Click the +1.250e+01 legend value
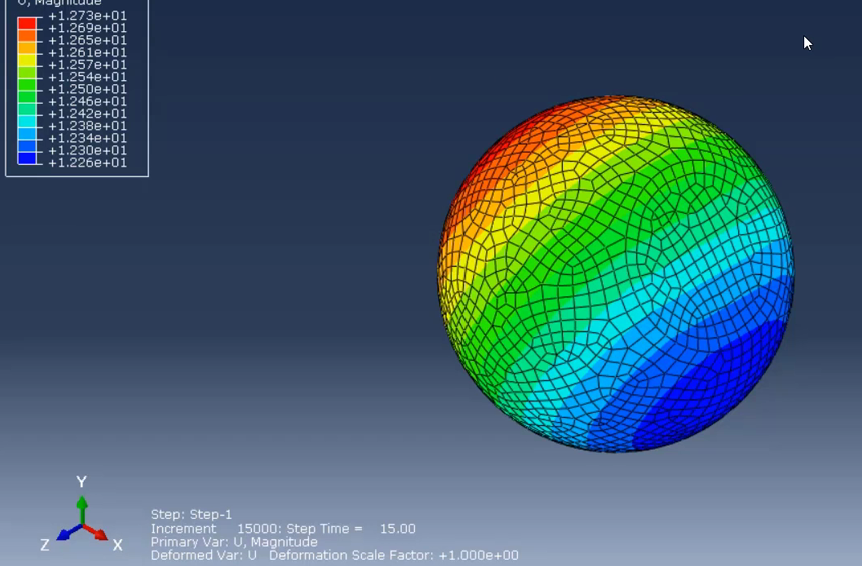This screenshot has width=862, height=566. click(x=87, y=89)
